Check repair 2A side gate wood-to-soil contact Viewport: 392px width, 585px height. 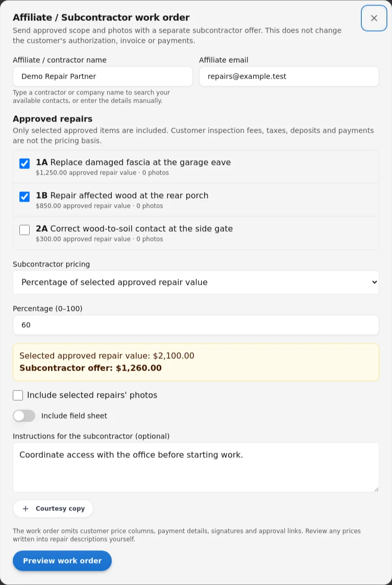point(24,230)
